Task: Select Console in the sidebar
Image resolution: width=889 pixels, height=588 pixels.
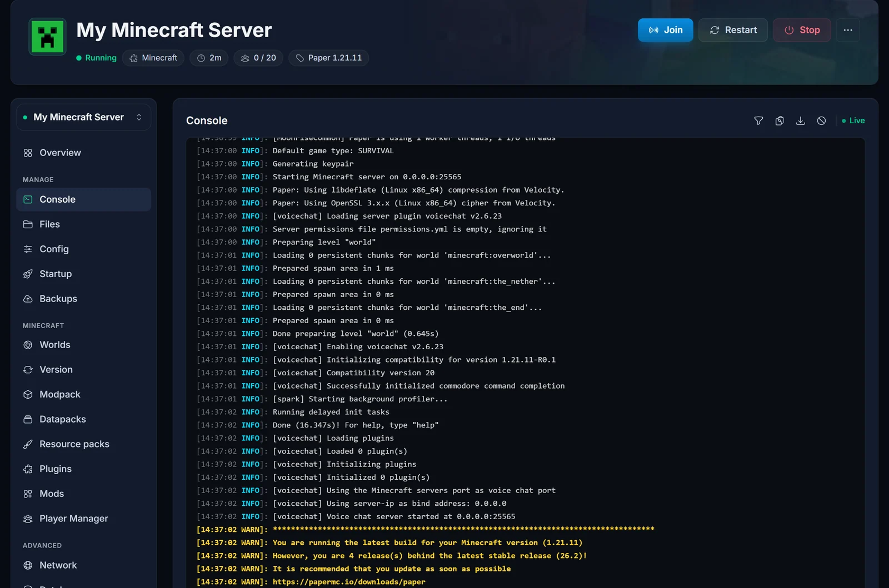Action: click(83, 199)
